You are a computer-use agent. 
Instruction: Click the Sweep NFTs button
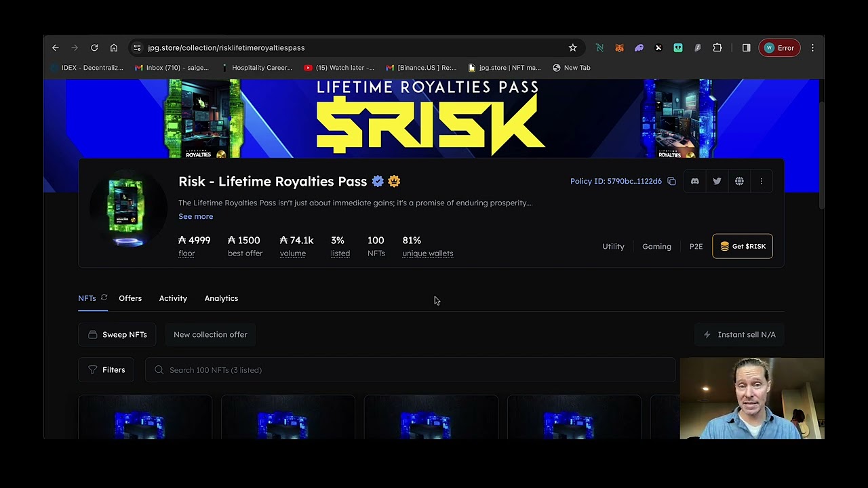[117, 334]
